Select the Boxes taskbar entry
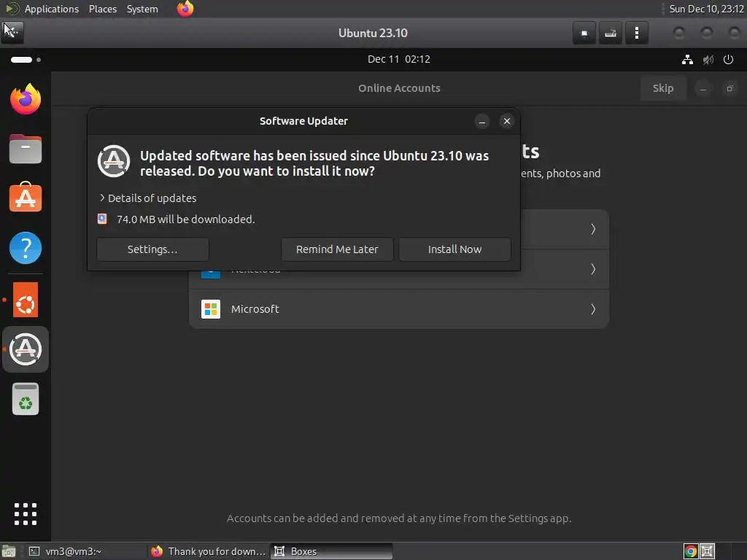This screenshot has width=747, height=560. 332,551
